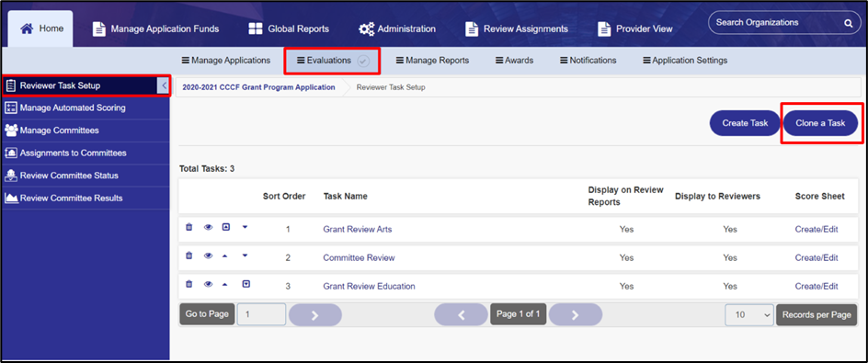Viewport: 868px width, 363px height.
Task: Open the Grant Review Education task link
Action: click(x=370, y=287)
